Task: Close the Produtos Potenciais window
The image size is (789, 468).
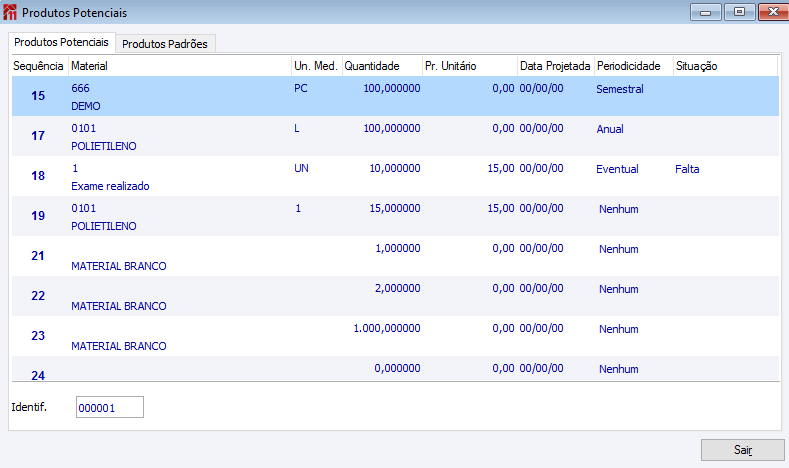Action: point(773,12)
